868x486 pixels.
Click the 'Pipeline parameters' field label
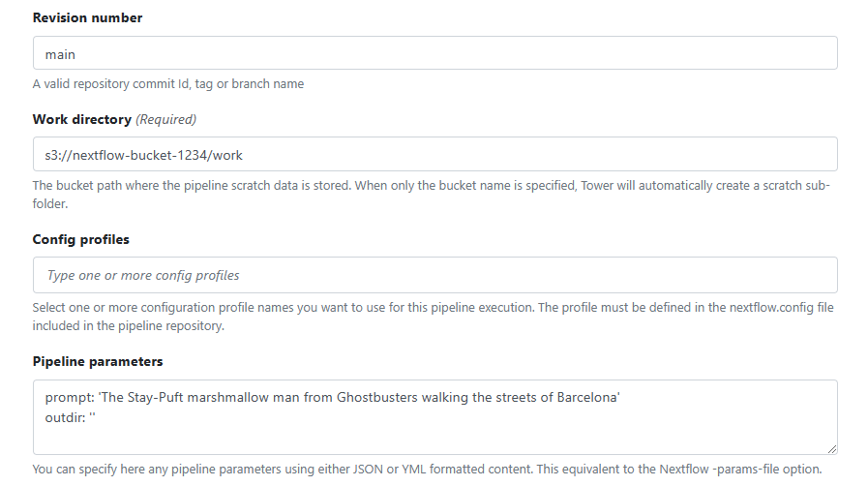(x=98, y=361)
